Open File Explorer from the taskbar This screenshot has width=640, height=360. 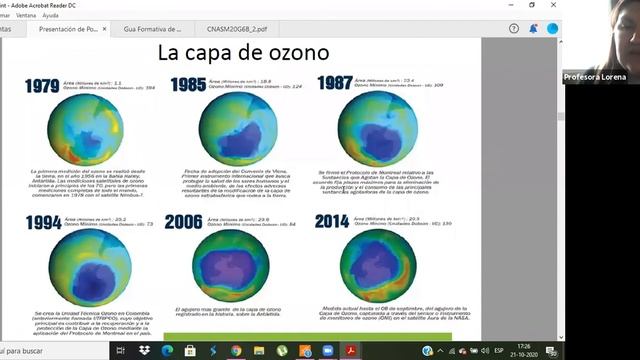click(259, 351)
